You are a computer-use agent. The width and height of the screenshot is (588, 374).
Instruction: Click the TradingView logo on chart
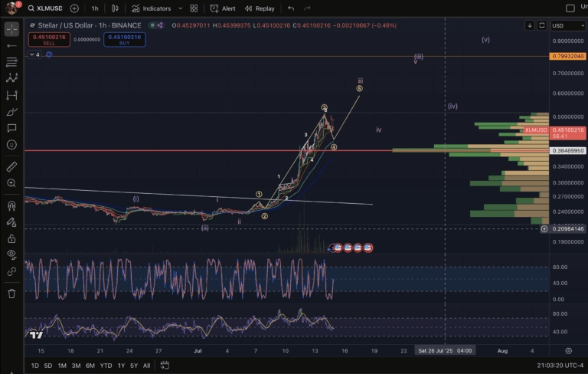tap(36, 335)
